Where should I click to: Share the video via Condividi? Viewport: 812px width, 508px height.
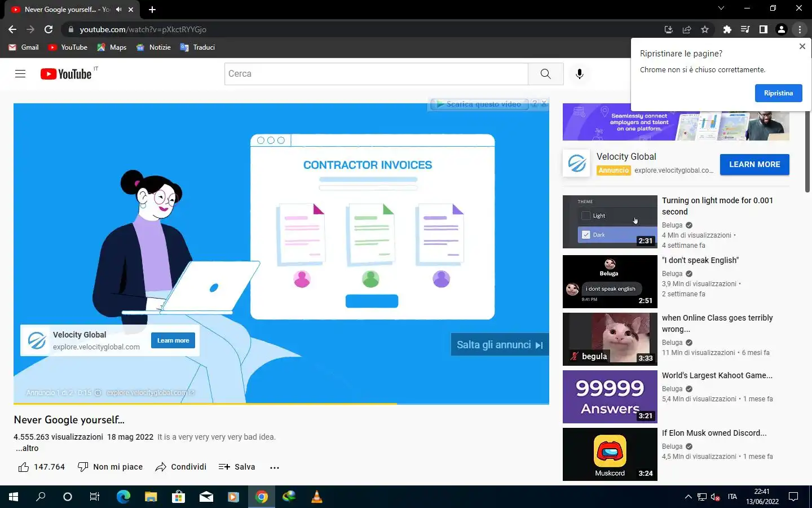(x=181, y=467)
